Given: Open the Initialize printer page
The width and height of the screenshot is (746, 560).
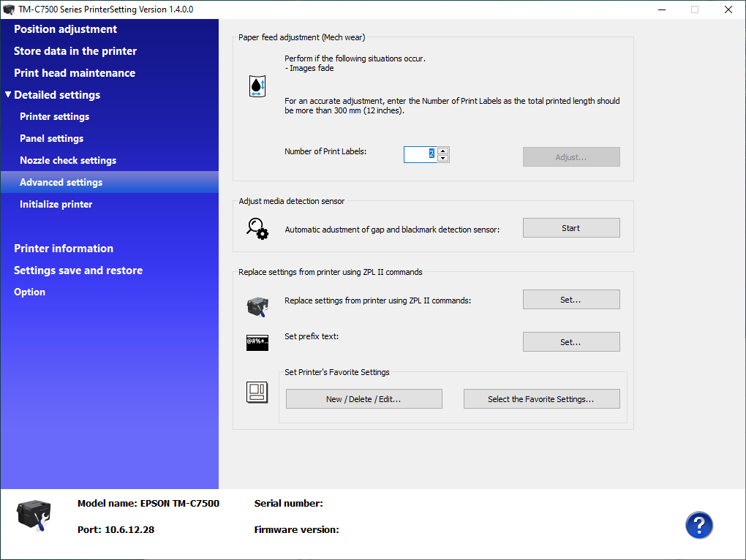Looking at the screenshot, I should [56, 205].
